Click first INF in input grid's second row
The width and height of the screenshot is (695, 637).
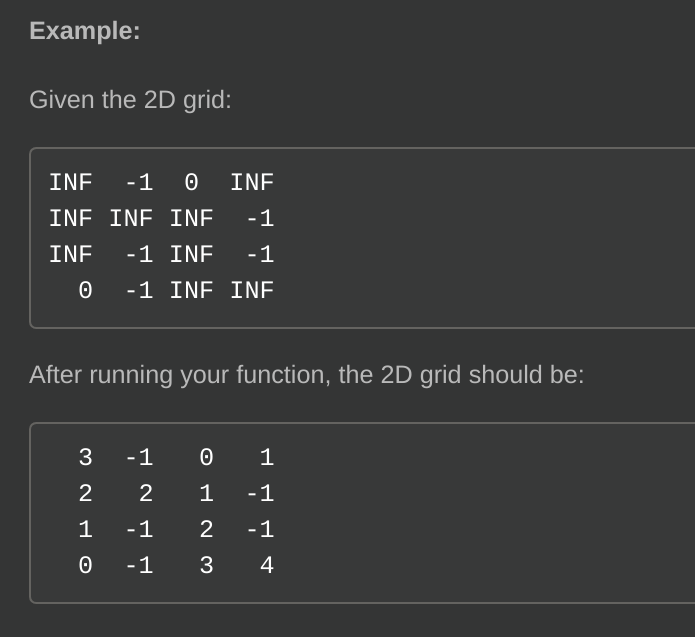(70, 219)
